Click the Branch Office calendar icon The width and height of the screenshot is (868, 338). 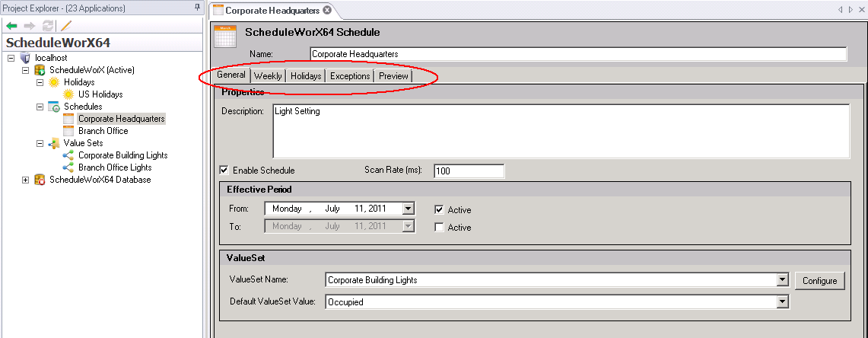[x=68, y=131]
